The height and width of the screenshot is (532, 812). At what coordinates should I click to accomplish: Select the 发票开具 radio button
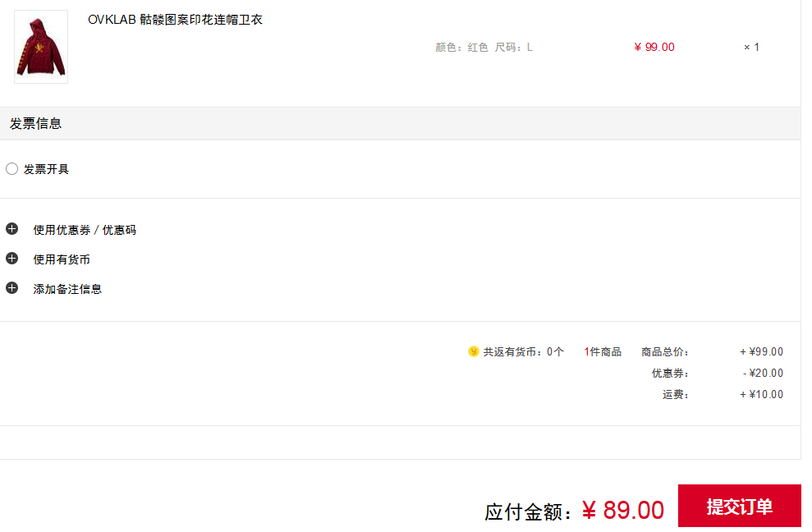point(12,169)
